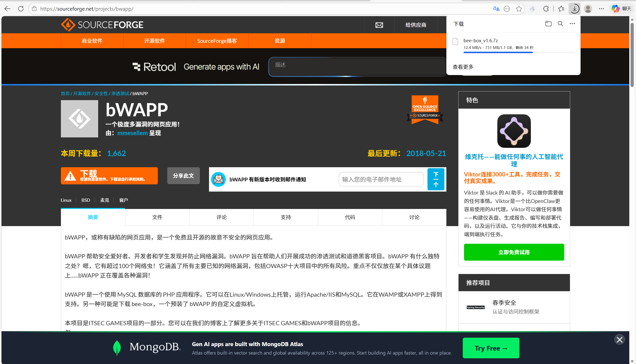Screen dimensions: 636x364
Task: Add page to favorites with star icon
Action: (x=519, y=9)
